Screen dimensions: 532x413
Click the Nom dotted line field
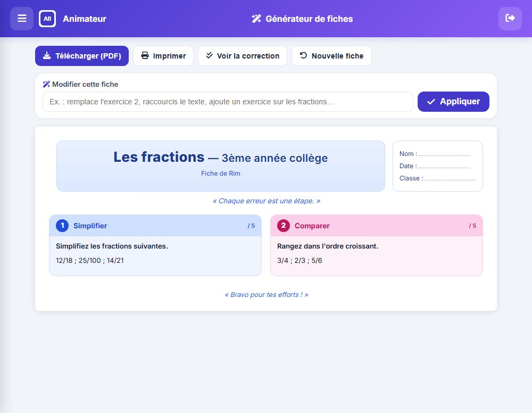click(x=444, y=154)
